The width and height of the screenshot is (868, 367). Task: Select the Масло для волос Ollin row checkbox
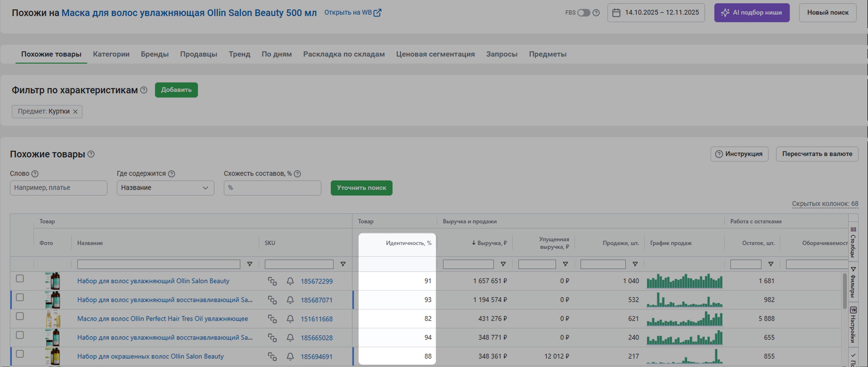tap(20, 316)
